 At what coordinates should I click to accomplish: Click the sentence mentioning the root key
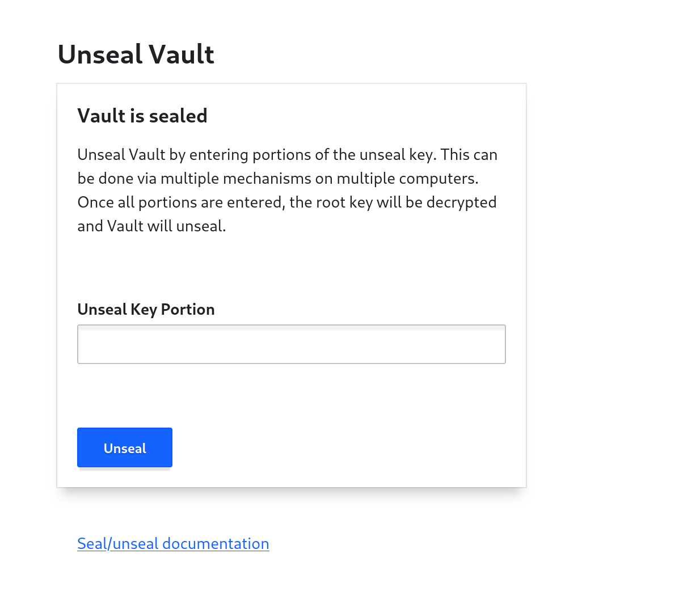tap(287, 202)
